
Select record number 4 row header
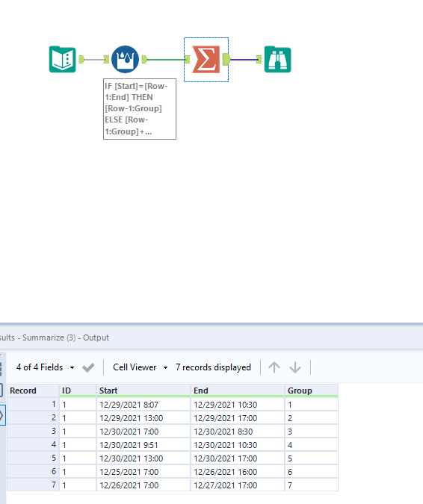click(33, 445)
